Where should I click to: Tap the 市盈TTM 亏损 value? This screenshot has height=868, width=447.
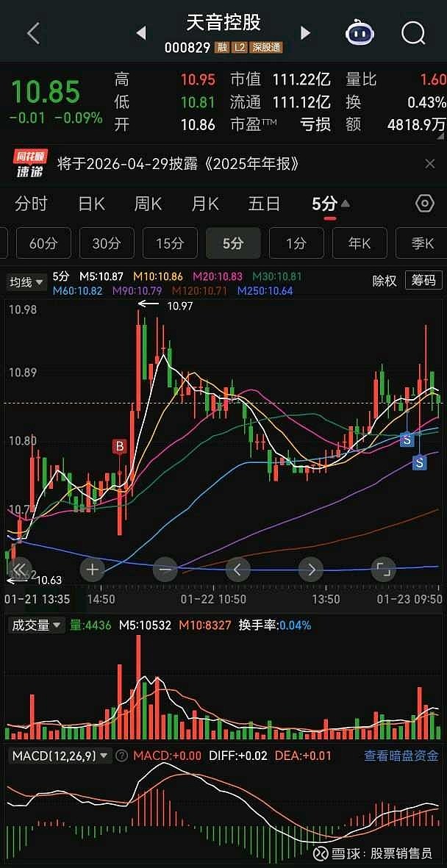[x=315, y=124]
